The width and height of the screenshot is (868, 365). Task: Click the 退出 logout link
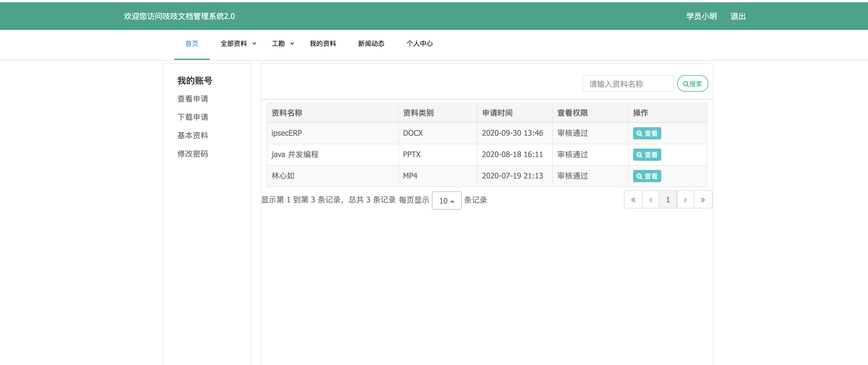[x=738, y=16]
